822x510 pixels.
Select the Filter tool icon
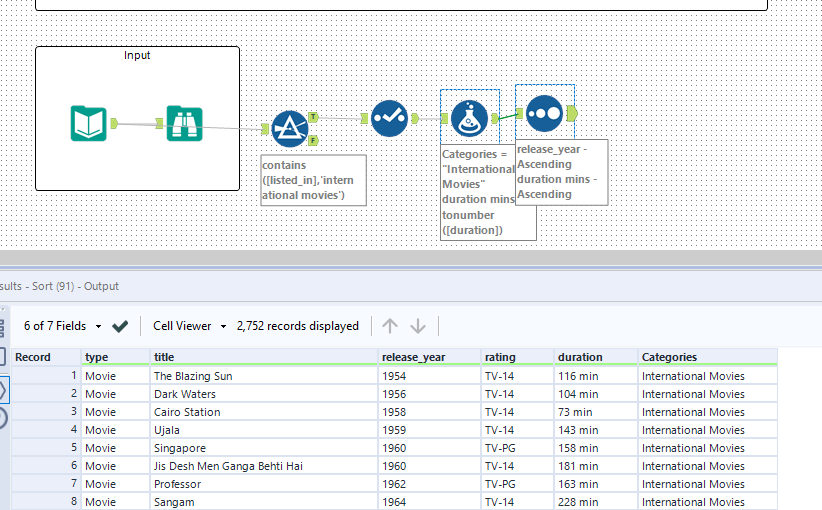pyautogui.click(x=289, y=128)
